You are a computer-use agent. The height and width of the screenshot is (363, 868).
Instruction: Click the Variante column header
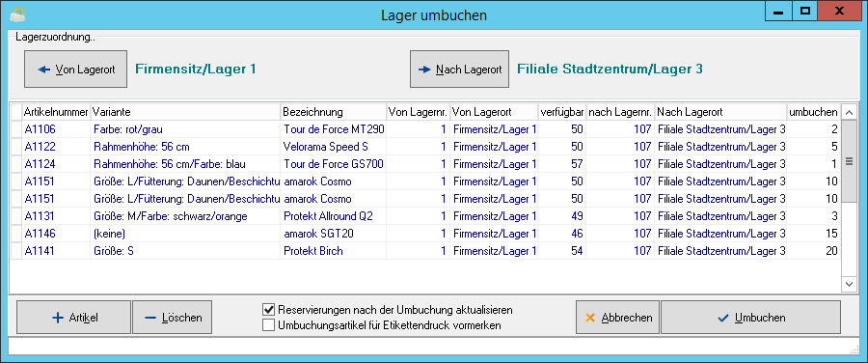[185, 113]
